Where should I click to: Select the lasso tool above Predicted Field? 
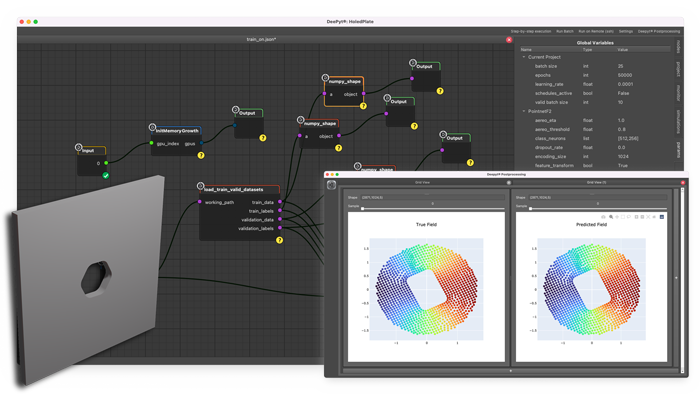629,217
